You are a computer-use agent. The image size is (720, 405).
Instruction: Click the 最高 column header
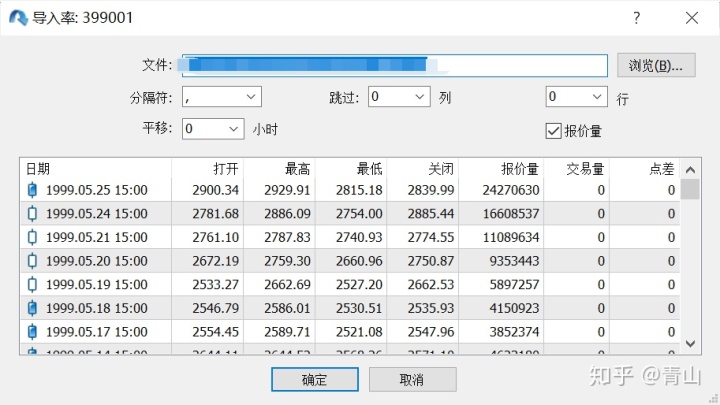click(279, 169)
